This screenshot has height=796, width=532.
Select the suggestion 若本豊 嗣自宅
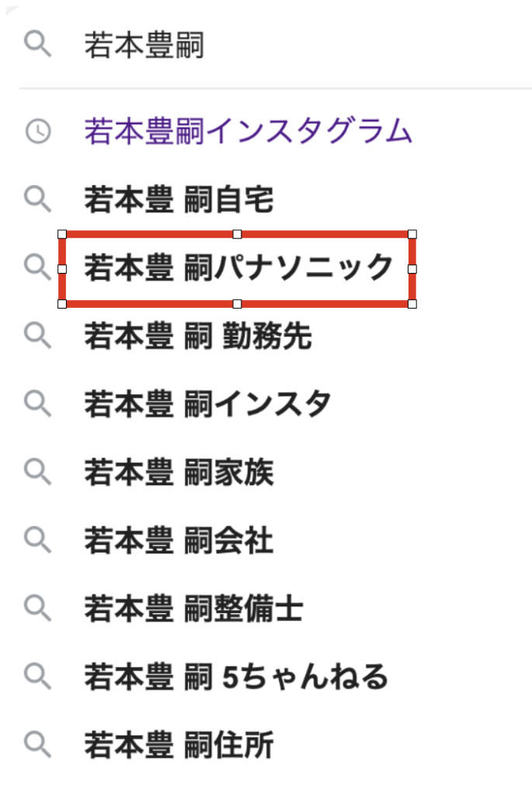click(179, 199)
